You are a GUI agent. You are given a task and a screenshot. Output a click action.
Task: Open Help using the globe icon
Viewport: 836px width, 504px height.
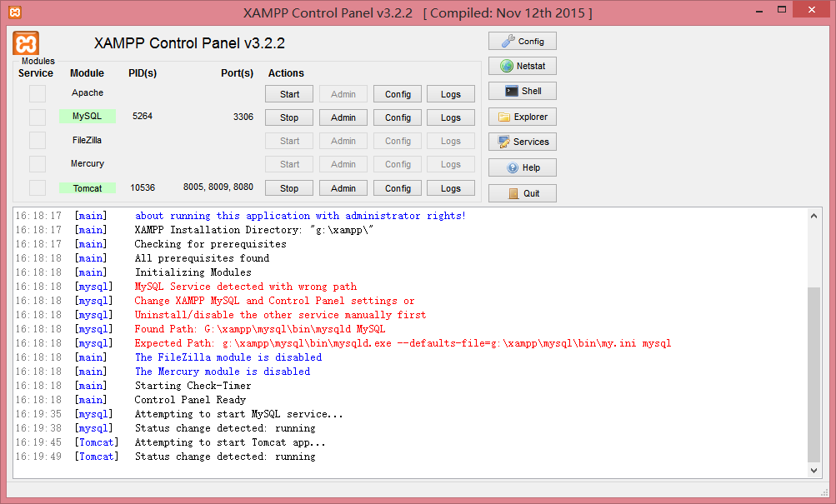pyautogui.click(x=522, y=167)
